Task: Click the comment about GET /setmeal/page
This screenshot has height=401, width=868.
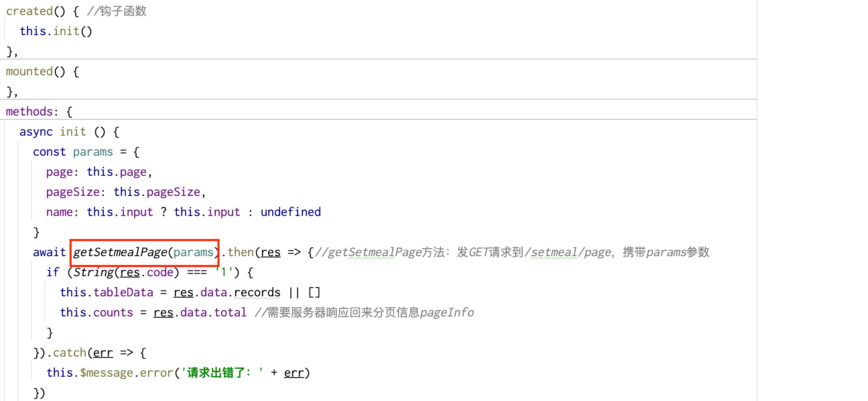Action: (512, 252)
